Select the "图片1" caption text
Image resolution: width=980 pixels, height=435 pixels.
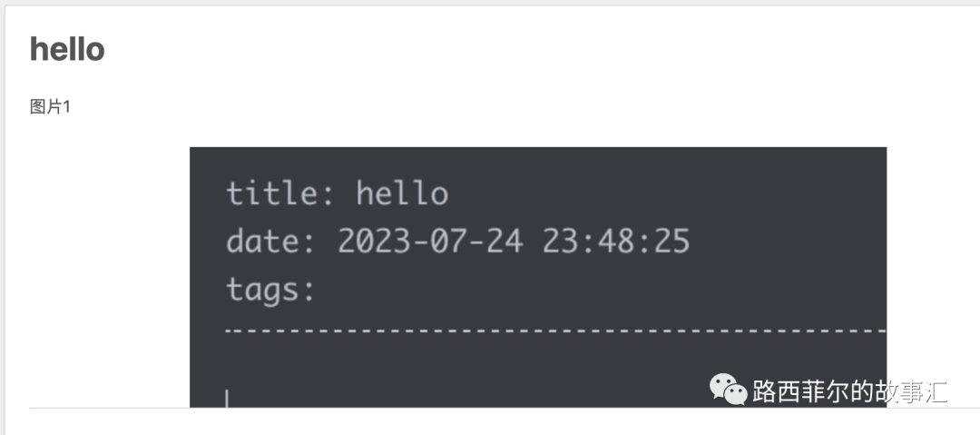50,107
